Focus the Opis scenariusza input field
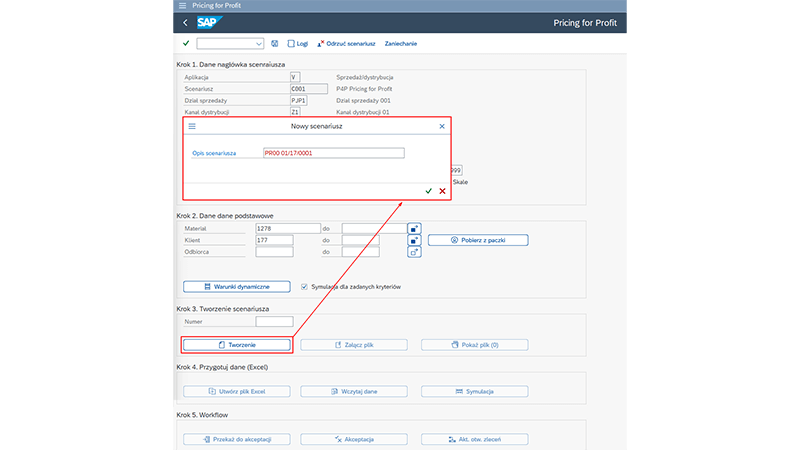 pyautogui.click(x=334, y=153)
